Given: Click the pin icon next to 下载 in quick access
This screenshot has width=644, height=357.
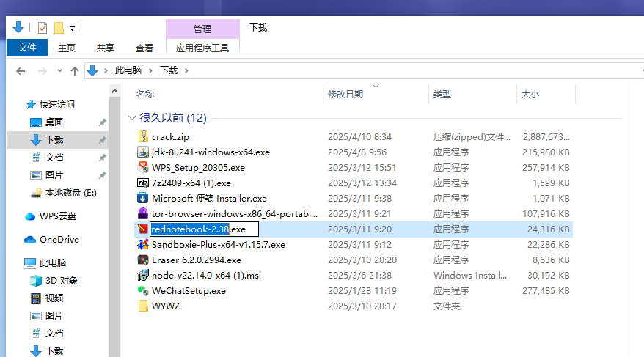Looking at the screenshot, I should point(102,140).
